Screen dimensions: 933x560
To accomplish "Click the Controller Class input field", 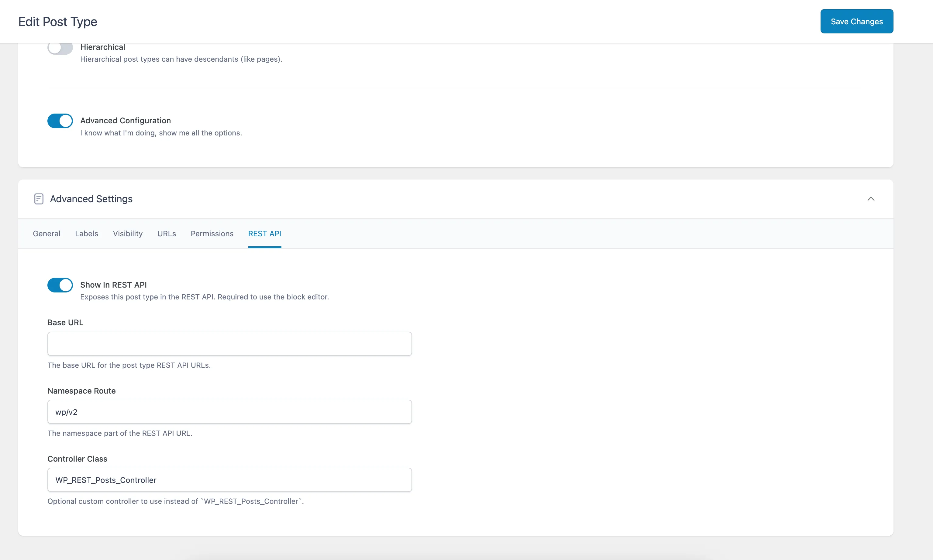I will 229,480.
